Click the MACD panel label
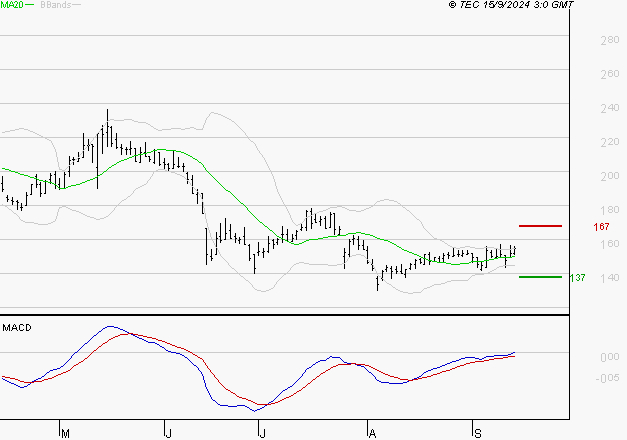The height and width of the screenshot is (440, 627). 17,328
